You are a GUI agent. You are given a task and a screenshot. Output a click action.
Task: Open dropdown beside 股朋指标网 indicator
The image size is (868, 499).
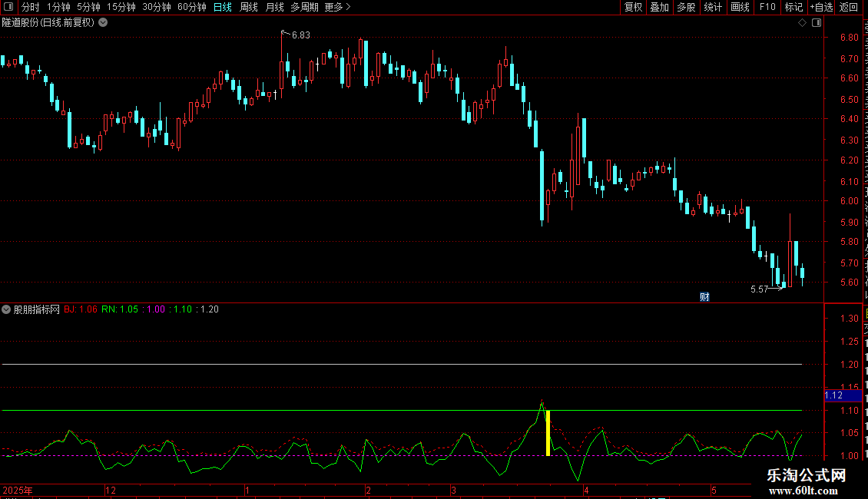point(6,310)
